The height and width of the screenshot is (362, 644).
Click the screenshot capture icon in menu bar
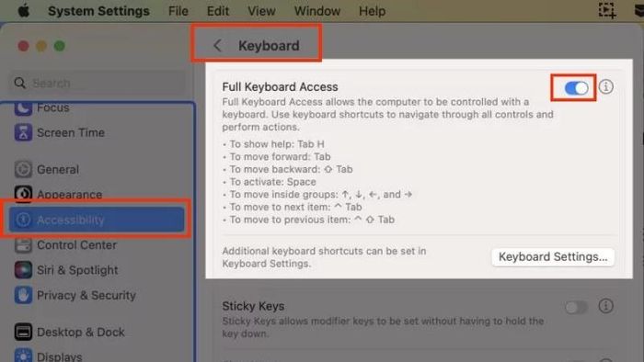click(606, 10)
